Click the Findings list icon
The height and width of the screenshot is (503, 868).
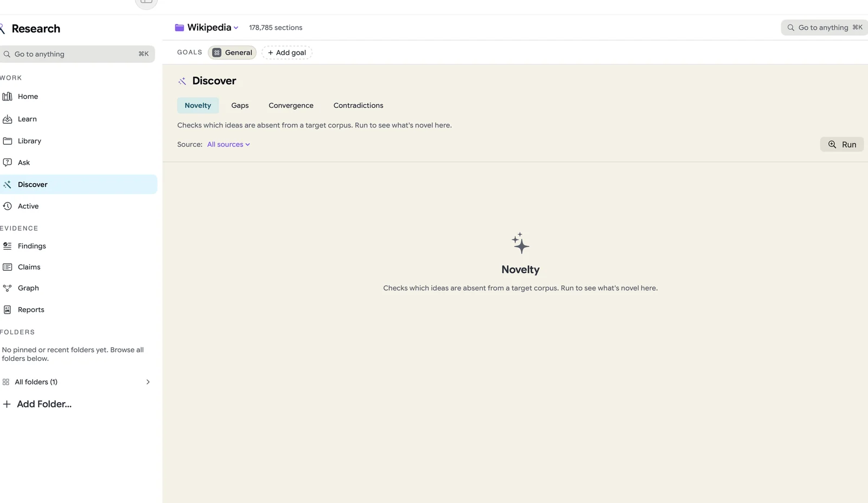[7, 246]
